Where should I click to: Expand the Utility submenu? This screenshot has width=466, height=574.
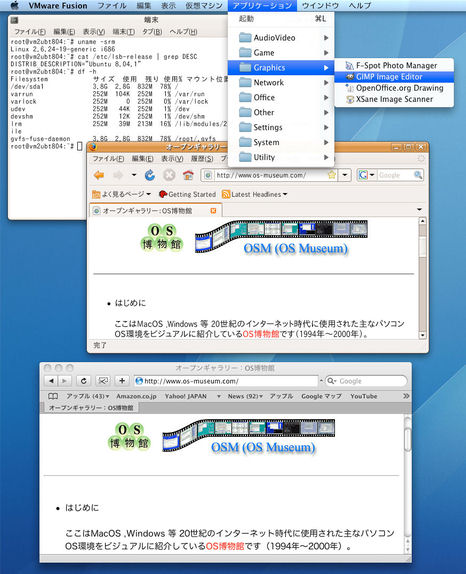click(281, 157)
